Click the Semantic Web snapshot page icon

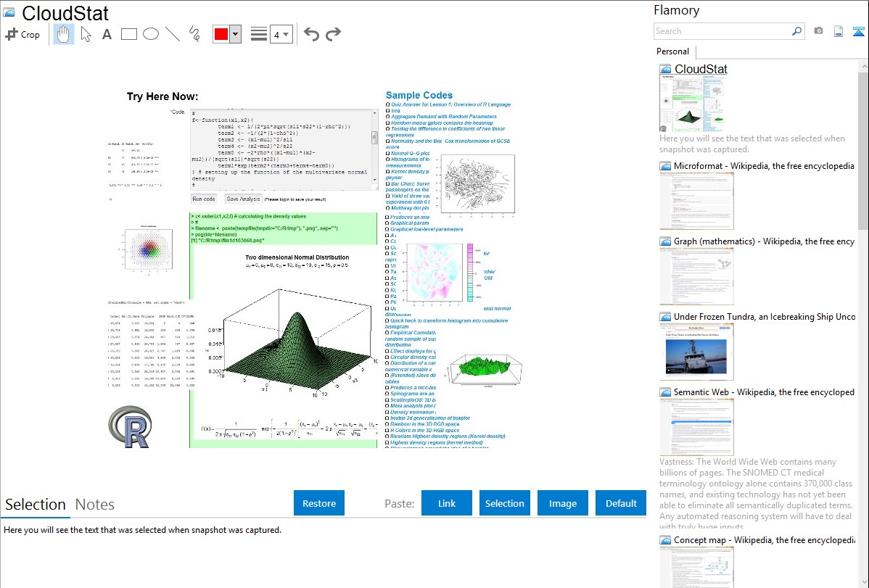665,392
